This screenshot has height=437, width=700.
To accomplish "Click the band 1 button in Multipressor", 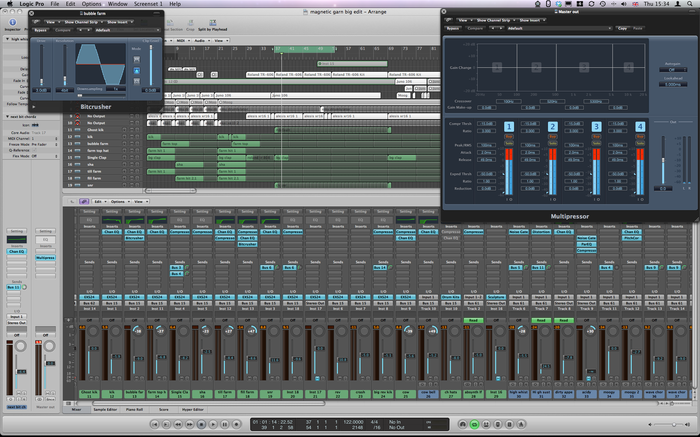I will coord(508,127).
